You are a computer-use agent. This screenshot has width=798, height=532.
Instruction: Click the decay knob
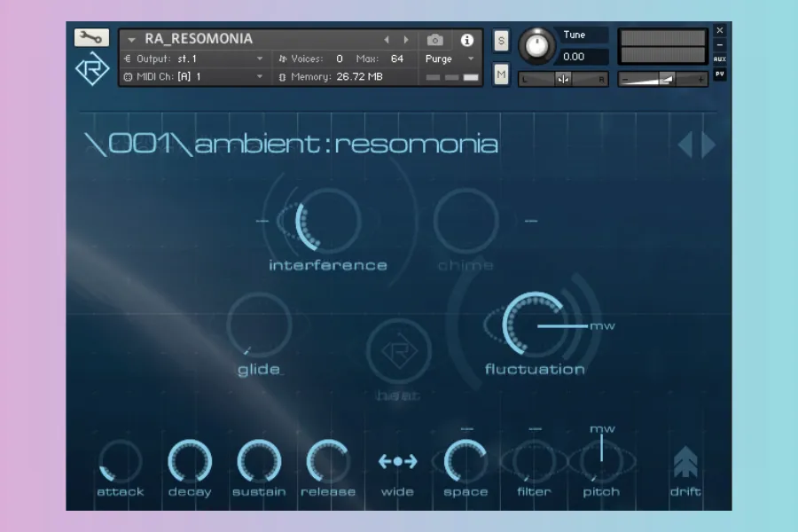pos(190,461)
